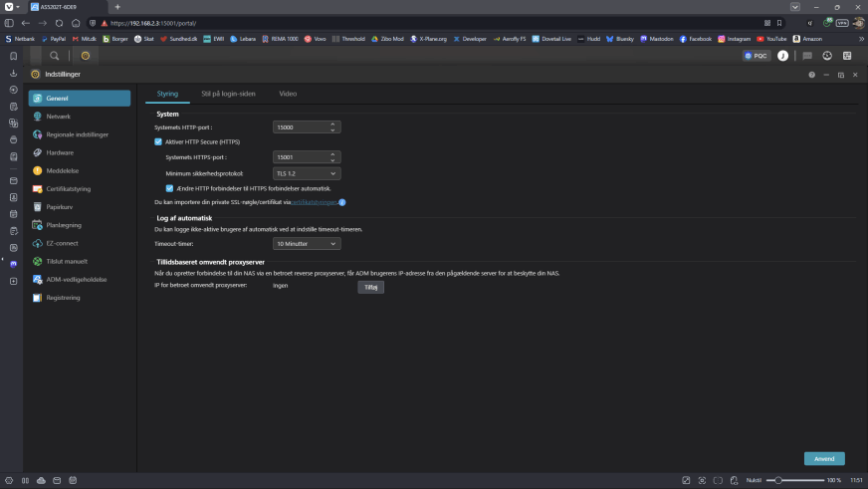Switch to Stil på login-siden tab
Screen dimensions: 868x489
(x=228, y=94)
